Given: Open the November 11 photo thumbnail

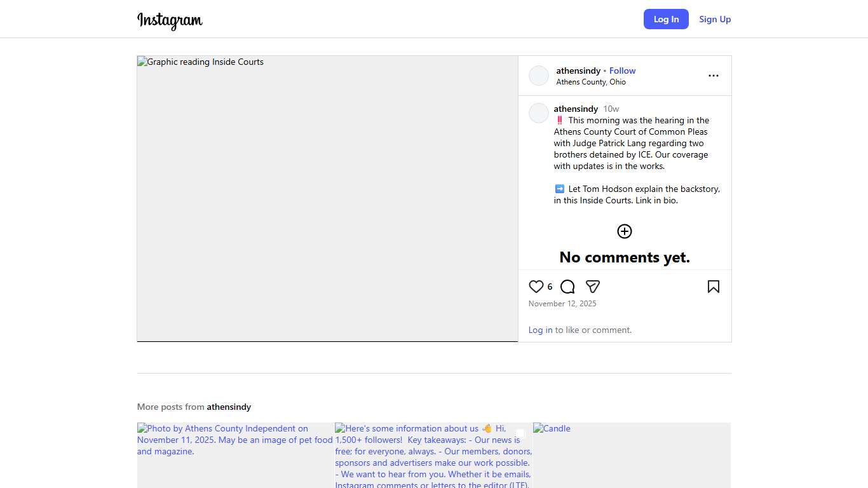Looking at the screenshot, I should coord(235,455).
